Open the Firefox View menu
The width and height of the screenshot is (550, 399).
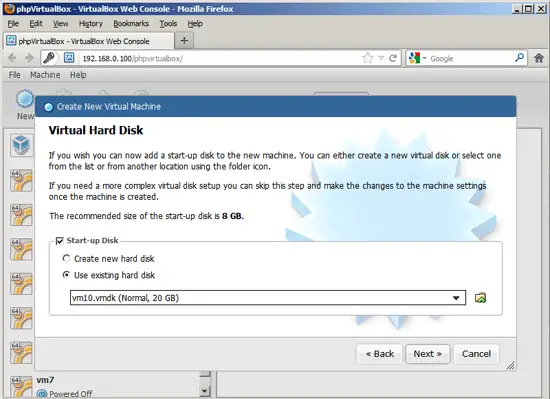(60, 23)
